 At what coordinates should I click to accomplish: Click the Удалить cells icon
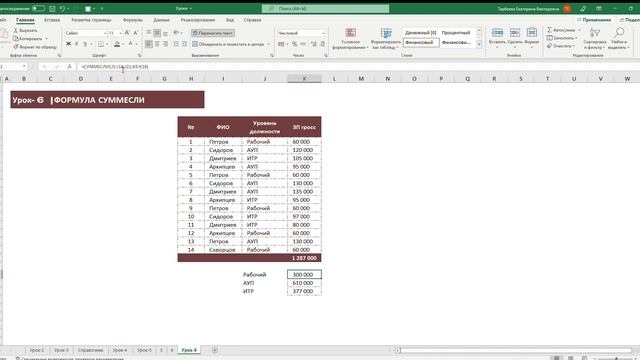click(x=515, y=33)
